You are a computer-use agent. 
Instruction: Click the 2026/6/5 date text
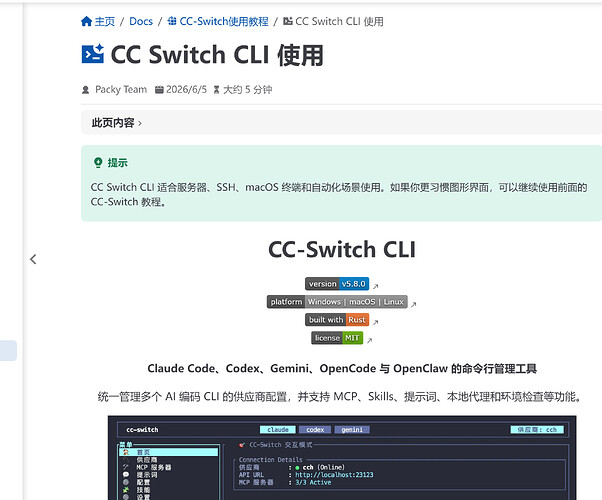(186, 89)
